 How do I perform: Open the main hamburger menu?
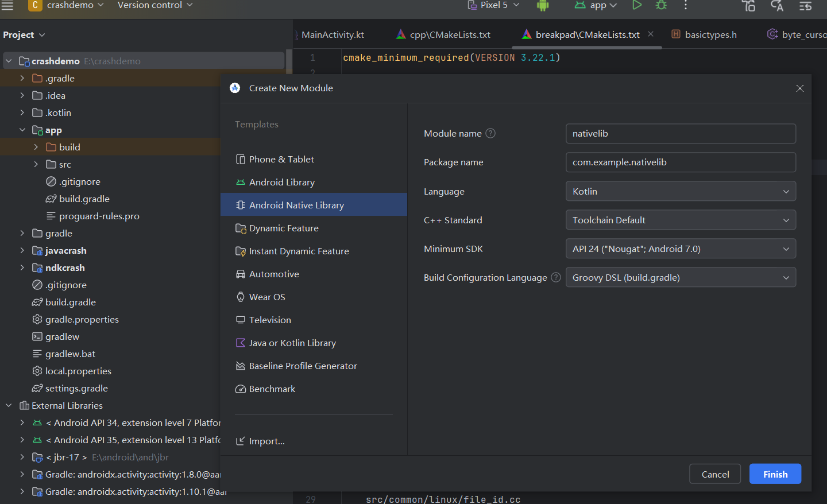click(x=7, y=6)
